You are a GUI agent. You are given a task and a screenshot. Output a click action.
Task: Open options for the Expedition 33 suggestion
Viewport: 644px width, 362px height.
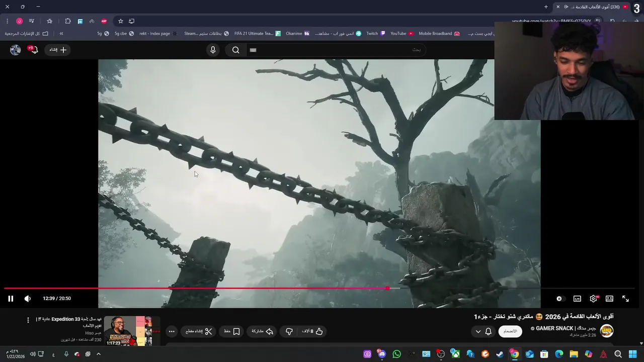click(x=28, y=320)
